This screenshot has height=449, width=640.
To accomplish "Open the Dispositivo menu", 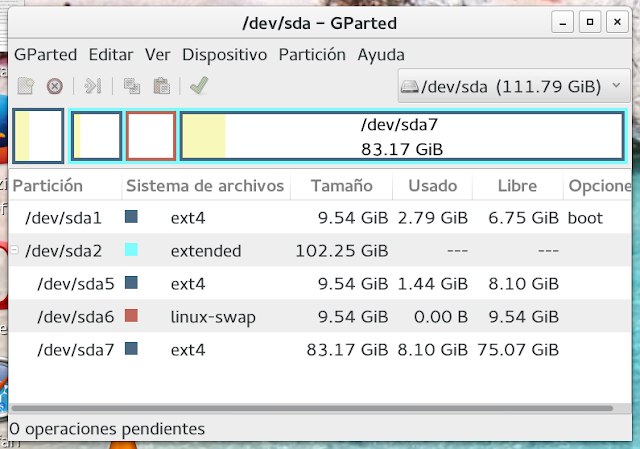I will 224,55.
